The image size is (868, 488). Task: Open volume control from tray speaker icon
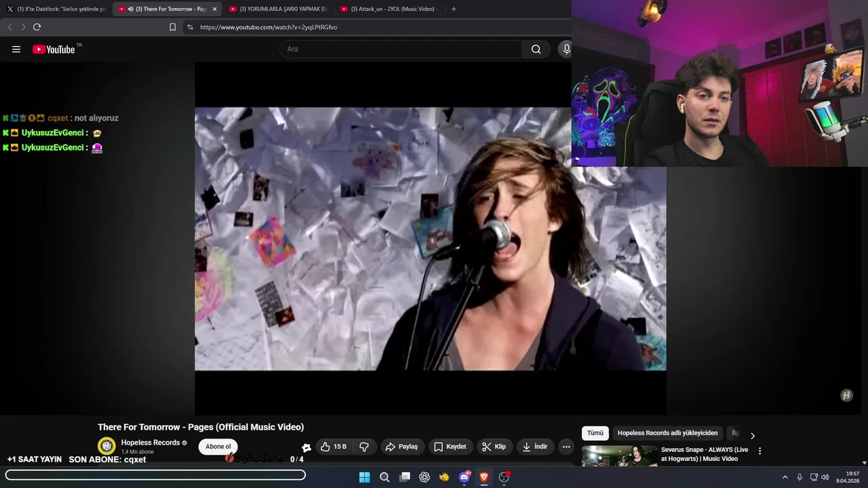825,477
